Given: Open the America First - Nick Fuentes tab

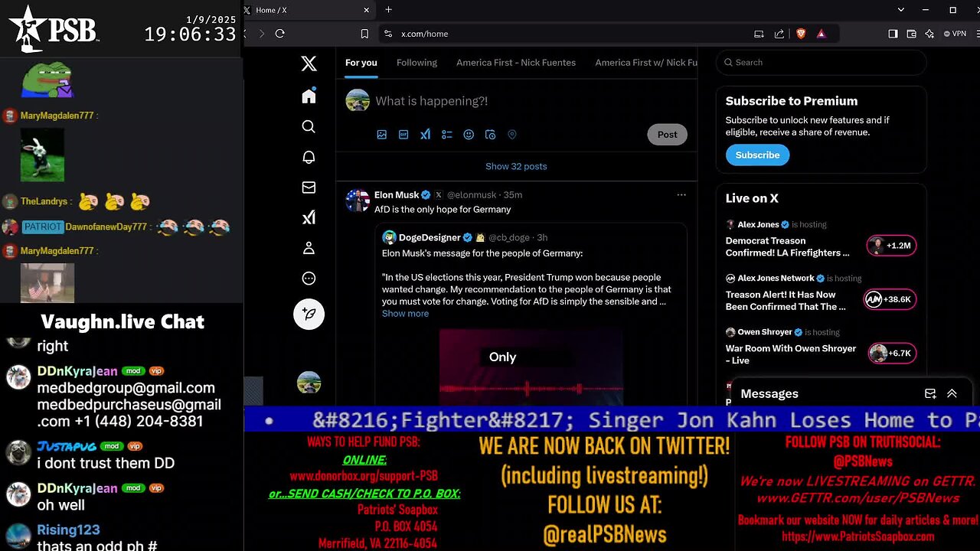Looking at the screenshot, I should (516, 63).
